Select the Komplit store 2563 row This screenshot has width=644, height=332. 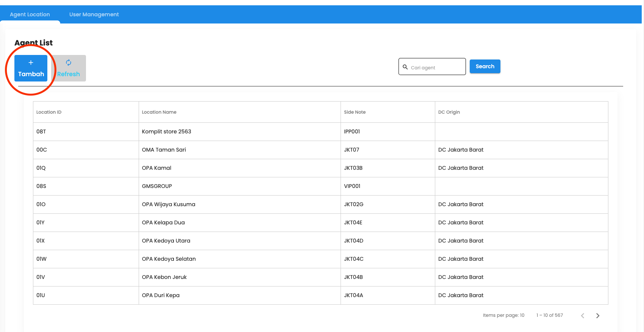[x=166, y=132]
